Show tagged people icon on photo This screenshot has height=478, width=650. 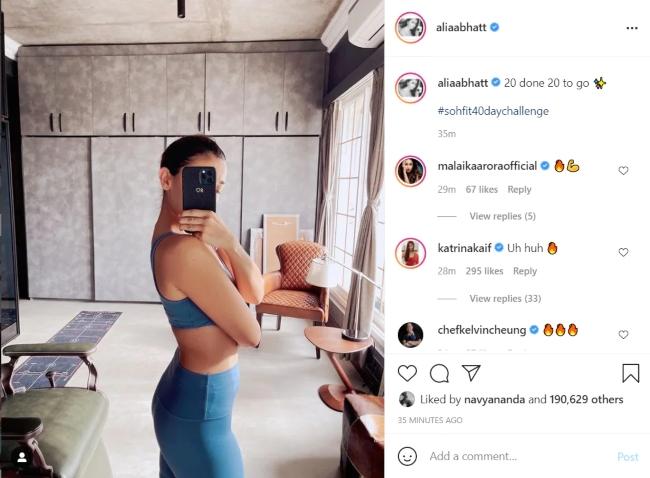(22, 457)
